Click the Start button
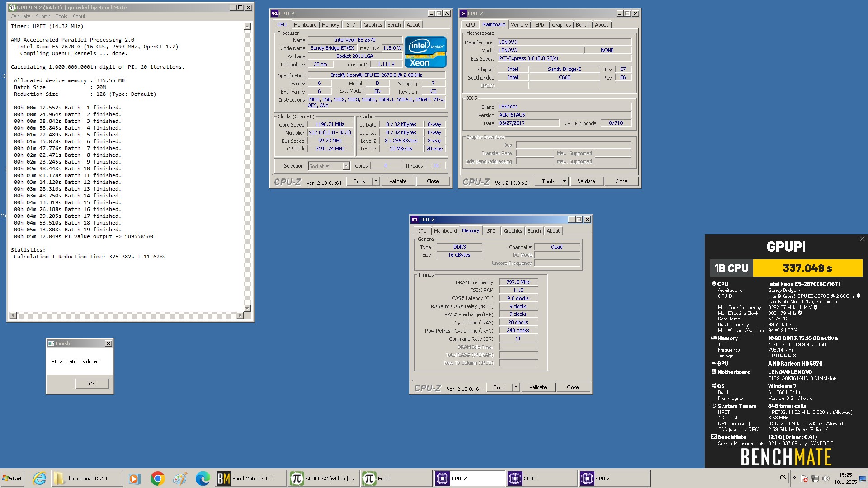The image size is (868, 488). [x=13, y=479]
